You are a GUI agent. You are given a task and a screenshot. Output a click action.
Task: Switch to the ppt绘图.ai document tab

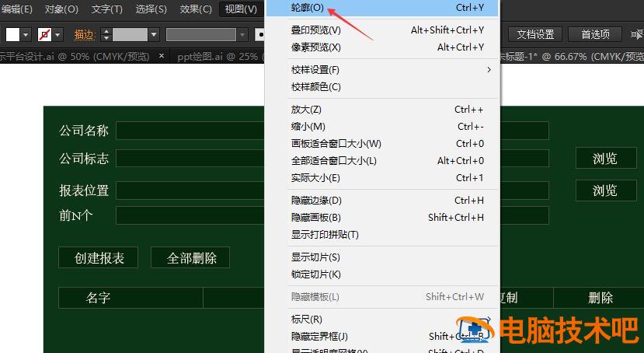[x=210, y=56]
